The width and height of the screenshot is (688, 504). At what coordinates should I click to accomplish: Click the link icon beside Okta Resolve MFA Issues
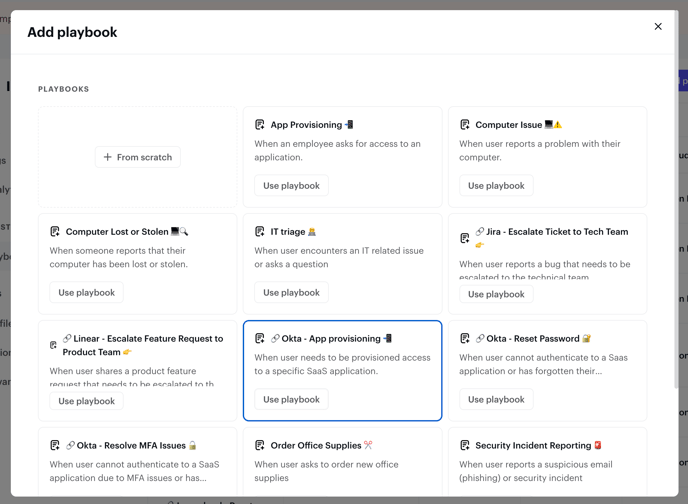coord(70,446)
